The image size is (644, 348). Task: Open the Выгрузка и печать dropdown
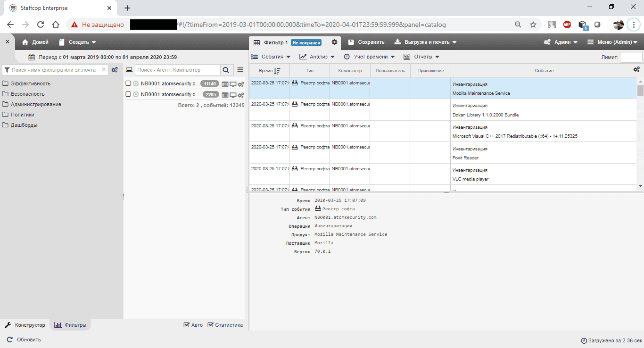pos(425,42)
